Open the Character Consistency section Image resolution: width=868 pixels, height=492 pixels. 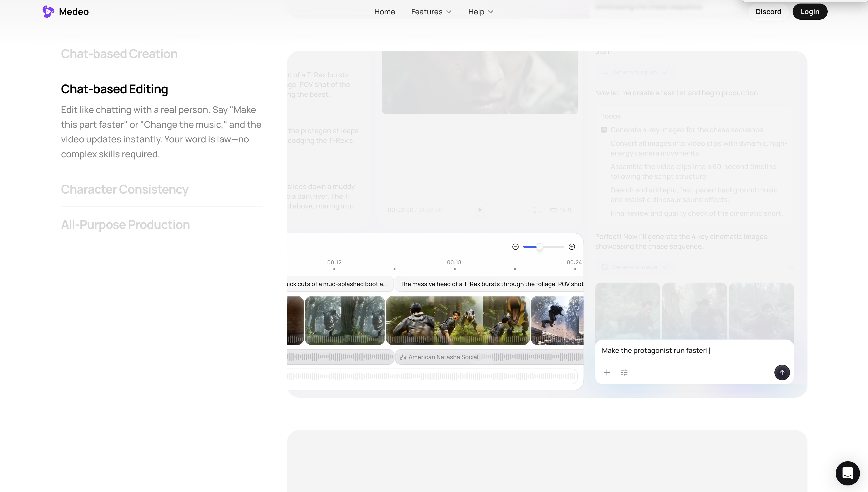coord(124,189)
